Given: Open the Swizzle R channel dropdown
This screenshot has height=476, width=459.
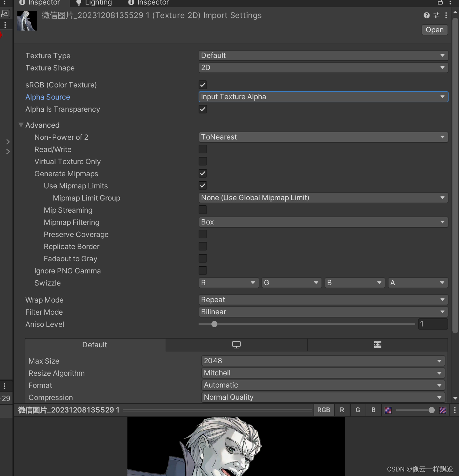Looking at the screenshot, I should pos(229,283).
